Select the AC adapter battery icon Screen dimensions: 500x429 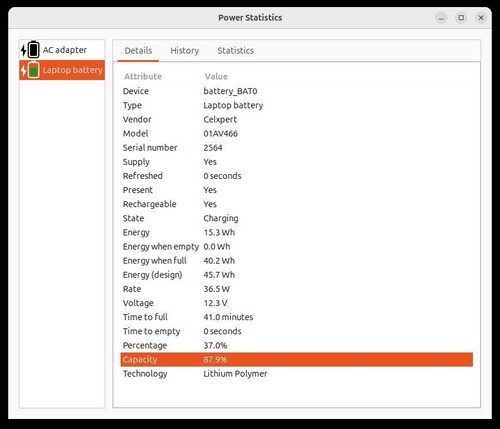(x=30, y=50)
